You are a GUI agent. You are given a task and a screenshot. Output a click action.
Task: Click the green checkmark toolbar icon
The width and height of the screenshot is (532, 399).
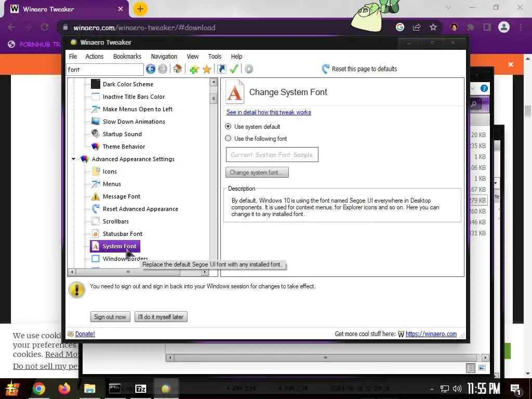point(234,69)
